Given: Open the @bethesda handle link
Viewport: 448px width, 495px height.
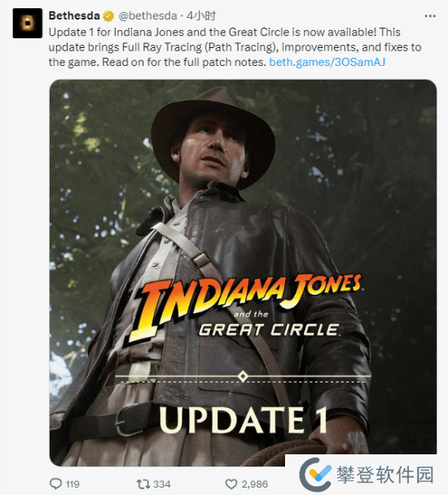Looking at the screenshot, I should click(147, 15).
